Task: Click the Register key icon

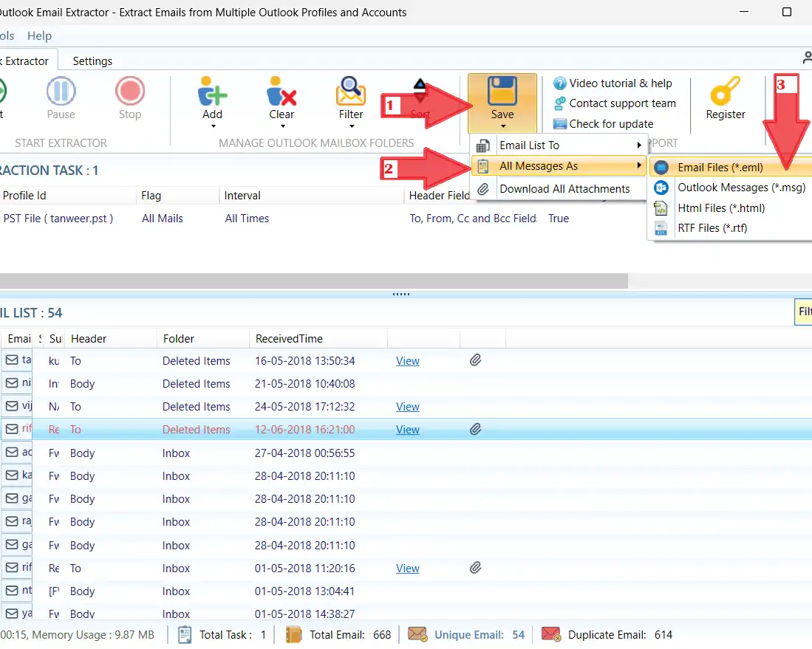Action: pyautogui.click(x=725, y=91)
